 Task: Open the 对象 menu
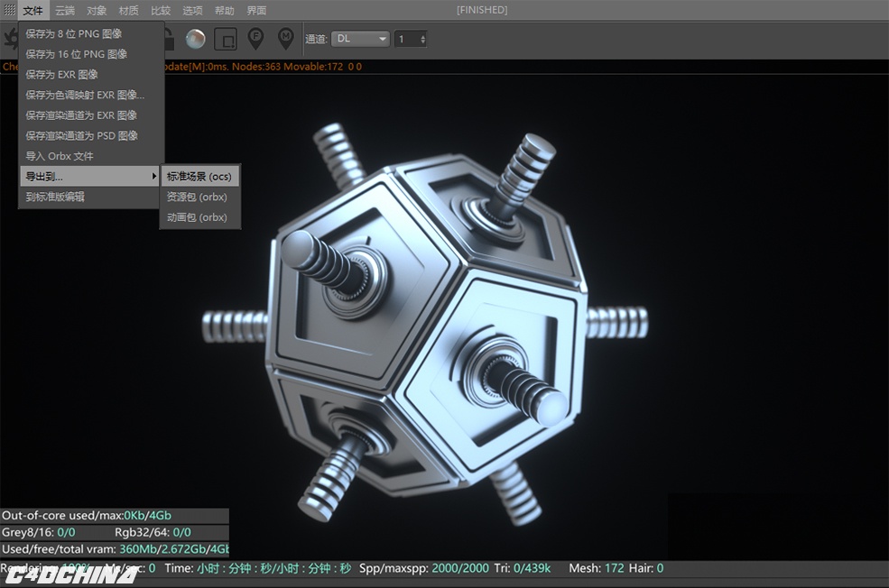pyautogui.click(x=97, y=10)
